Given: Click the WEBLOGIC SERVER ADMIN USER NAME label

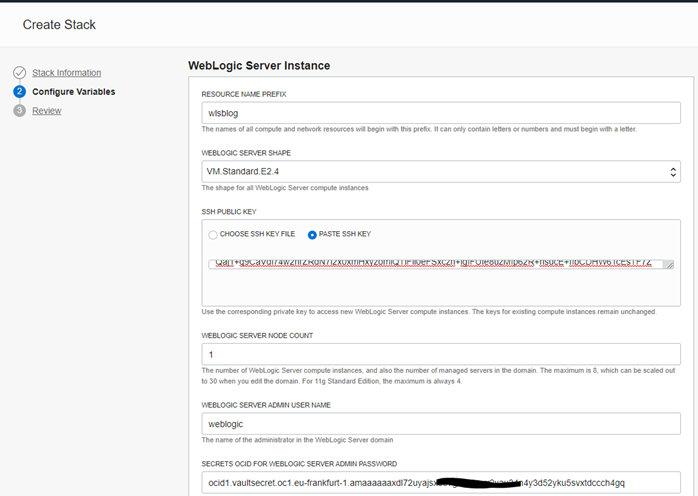Looking at the screenshot, I should pos(266,405).
